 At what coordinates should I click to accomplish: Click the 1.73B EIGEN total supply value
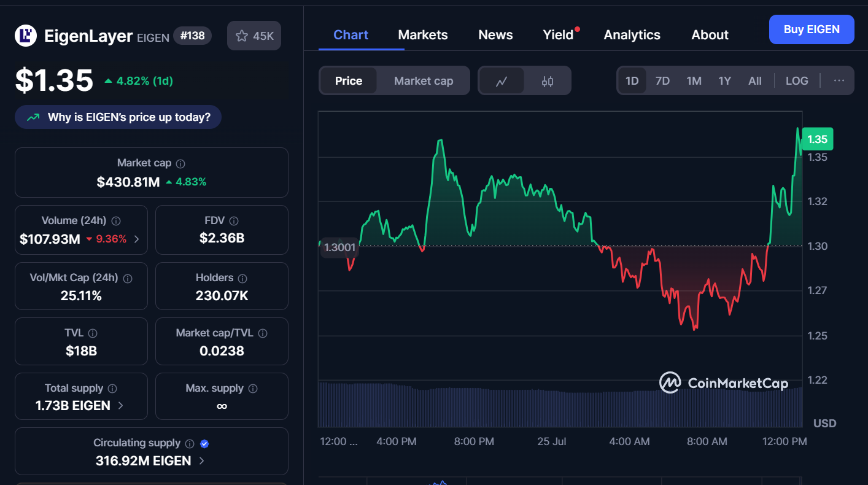[73, 405]
